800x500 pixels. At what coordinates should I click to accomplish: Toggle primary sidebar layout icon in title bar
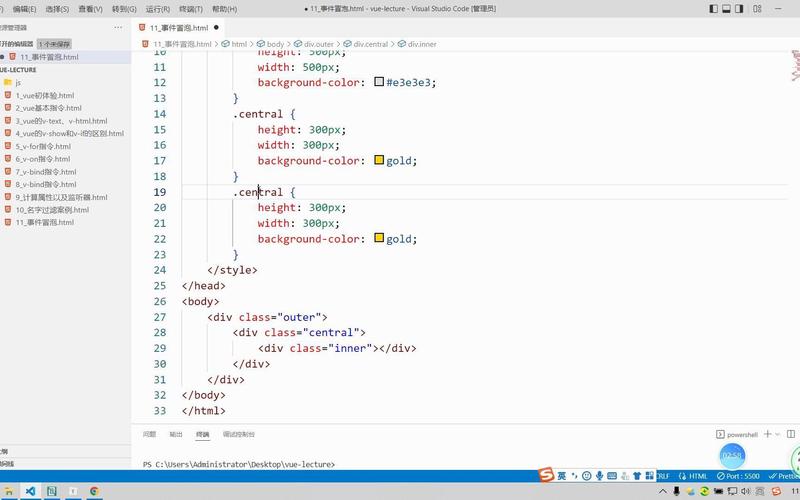[x=713, y=9]
